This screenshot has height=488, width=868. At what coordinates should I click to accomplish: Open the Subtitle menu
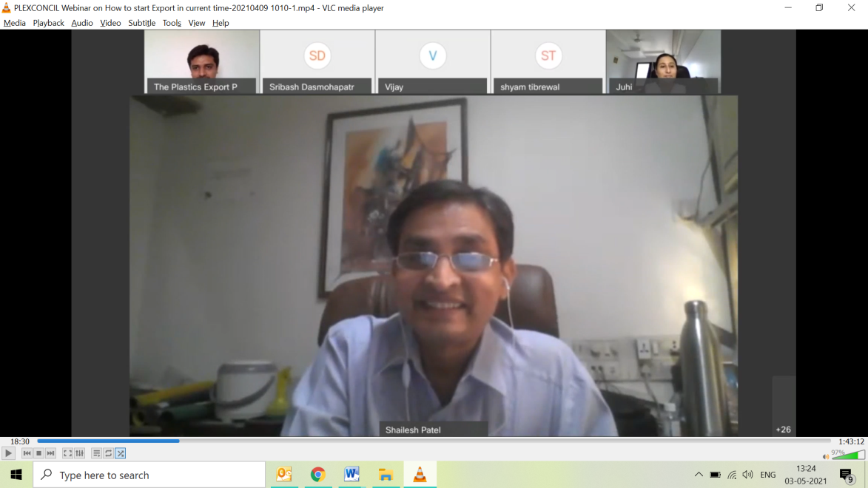(141, 23)
